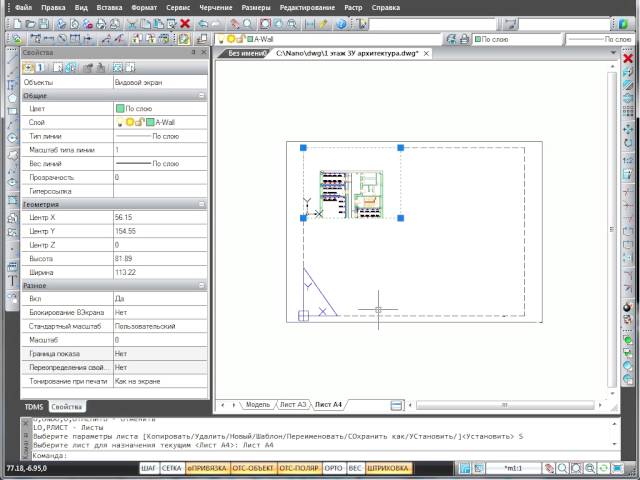Toggle ШТРИХОВКА hatch display
Image resolution: width=640 pixels, height=480 pixels.
(x=387, y=468)
